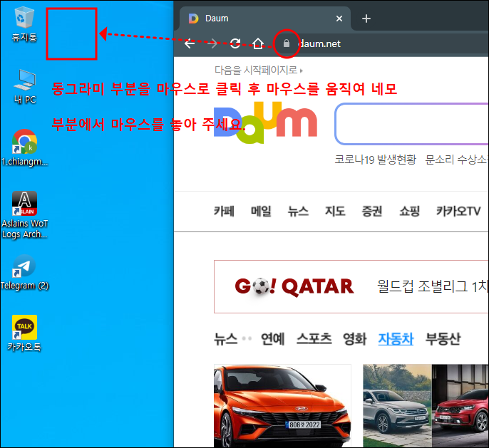Screen dimensions: 489x448
Task: Open the Chrome shortcut 1.chiangm...
Action: [24, 147]
